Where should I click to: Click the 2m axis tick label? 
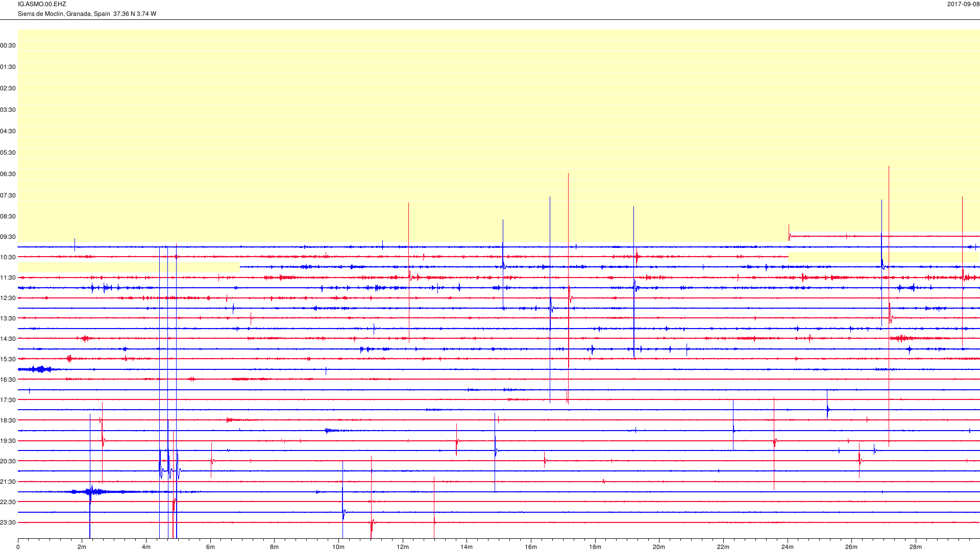(x=82, y=547)
